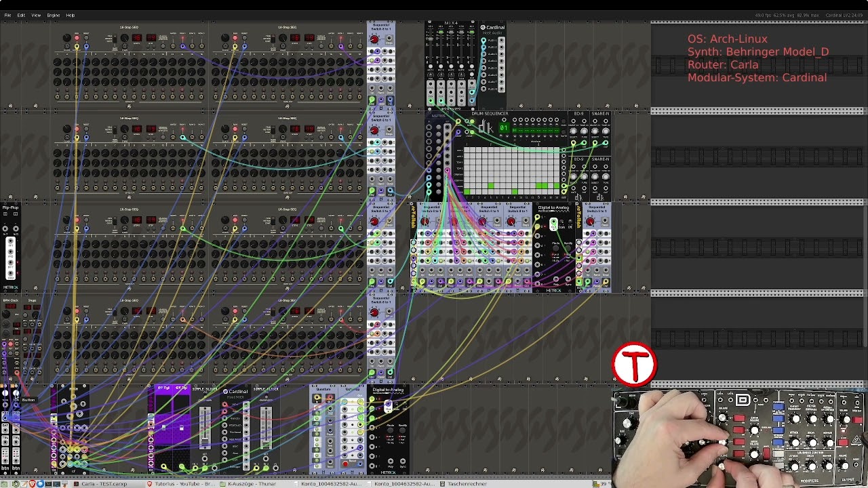The height and width of the screenshot is (488, 868).
Task: Open the File menu
Action: click(x=7, y=15)
